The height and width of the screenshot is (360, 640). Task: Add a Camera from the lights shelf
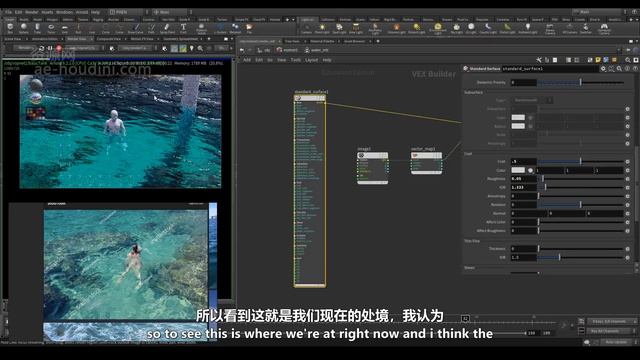coord(306,28)
